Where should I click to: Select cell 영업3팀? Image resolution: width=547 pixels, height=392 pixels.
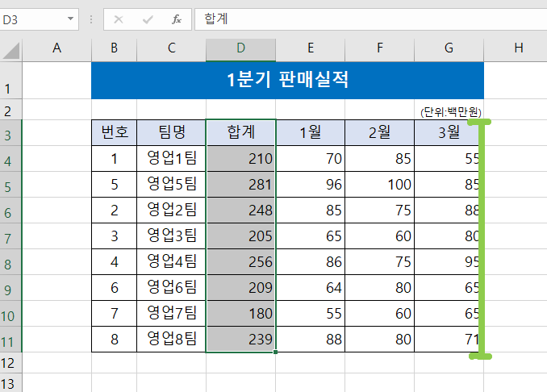(171, 236)
